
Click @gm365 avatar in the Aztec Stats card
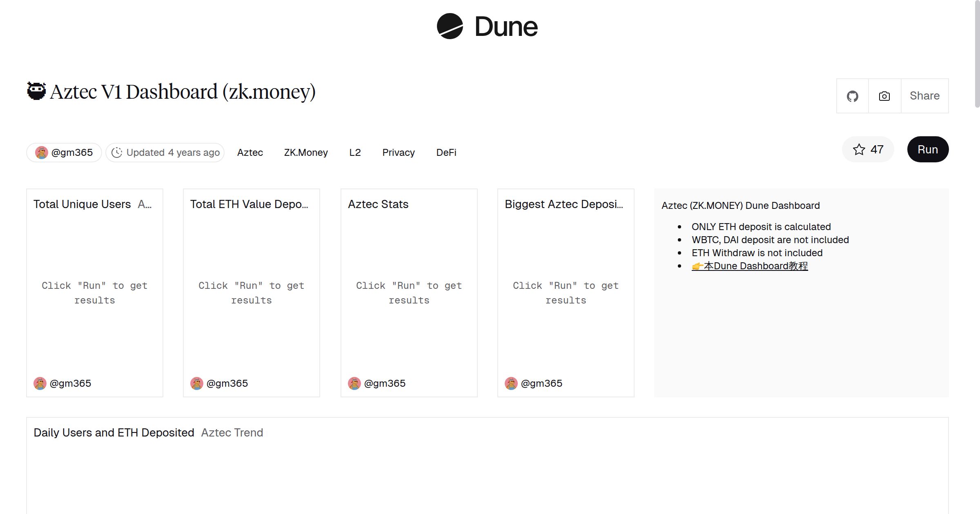(x=354, y=383)
